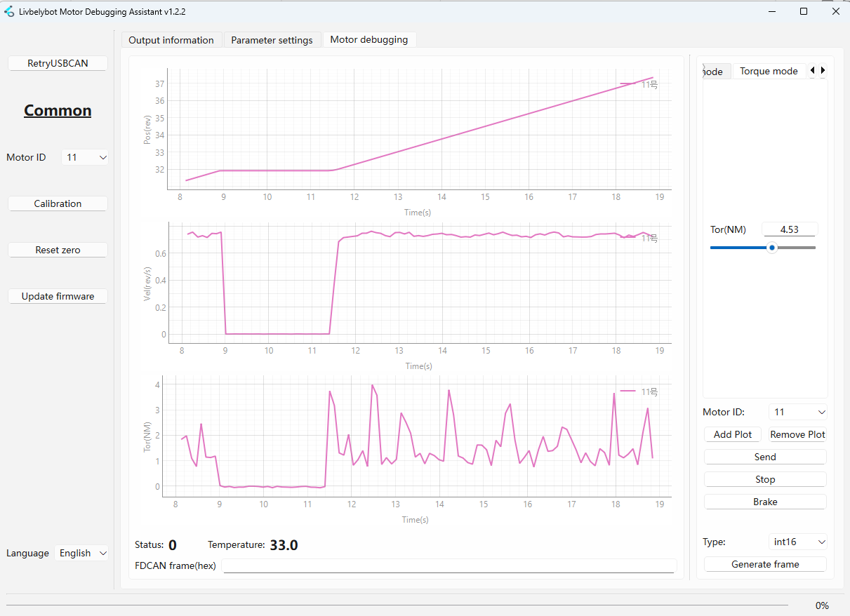
Task: Maximize the debugging assistant window
Action: (804, 11)
